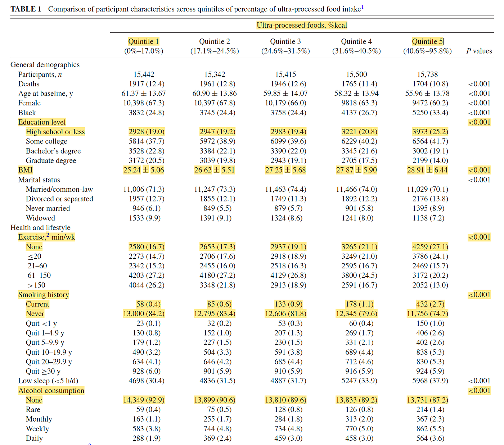Select graduate degree value '2199 (14.0)'
The image size is (504, 445).
point(430,160)
